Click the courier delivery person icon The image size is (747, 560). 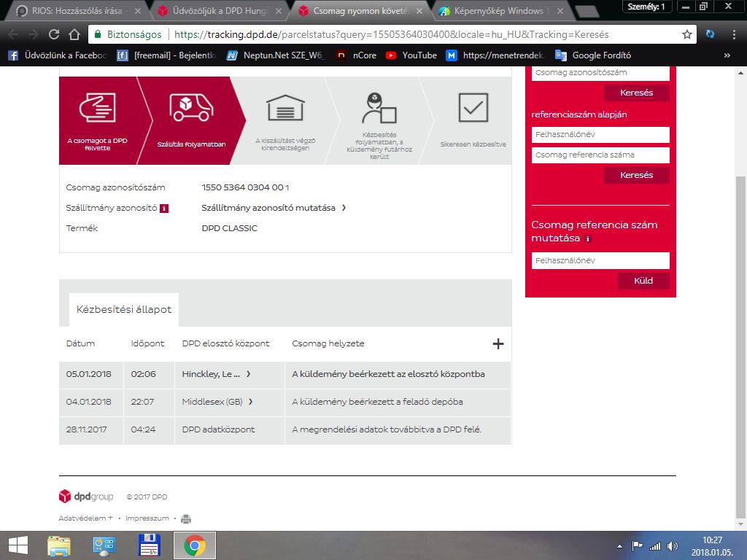pos(379,108)
